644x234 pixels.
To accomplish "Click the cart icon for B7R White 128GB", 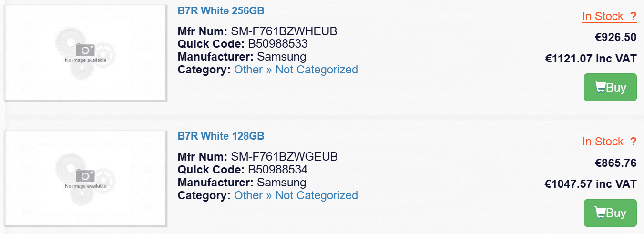I will coord(600,213).
